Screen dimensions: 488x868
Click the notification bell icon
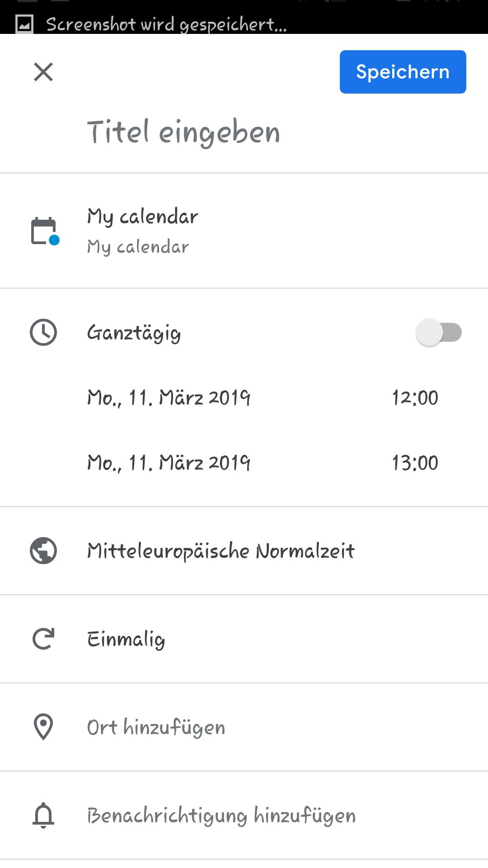pos(43,815)
